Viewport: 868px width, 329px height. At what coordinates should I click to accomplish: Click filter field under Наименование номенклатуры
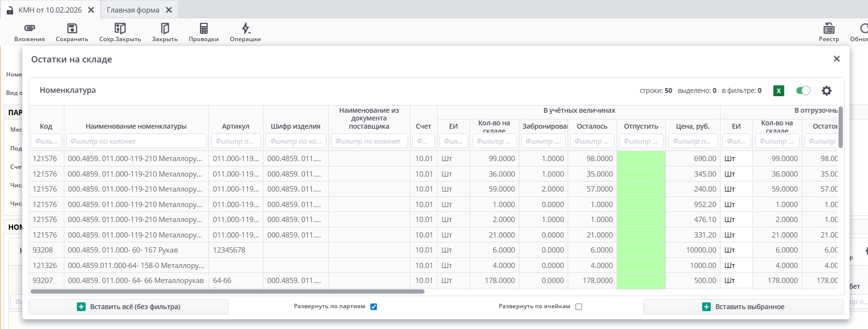point(136,141)
